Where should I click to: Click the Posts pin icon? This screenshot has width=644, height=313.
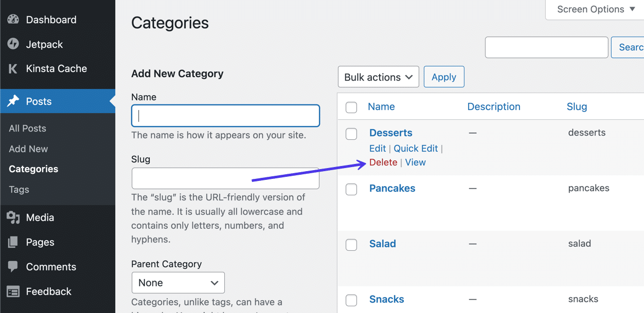point(12,101)
